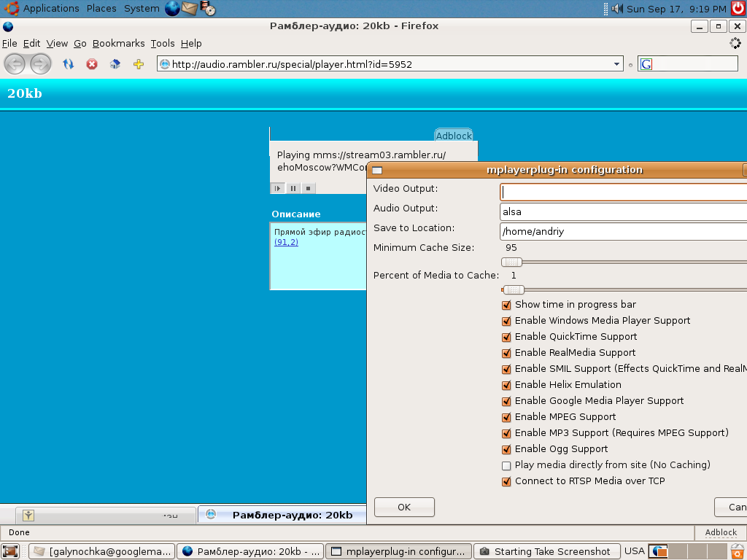Click the site icon in the address bar
Viewport: 747px width, 560px height.
pyautogui.click(x=165, y=64)
